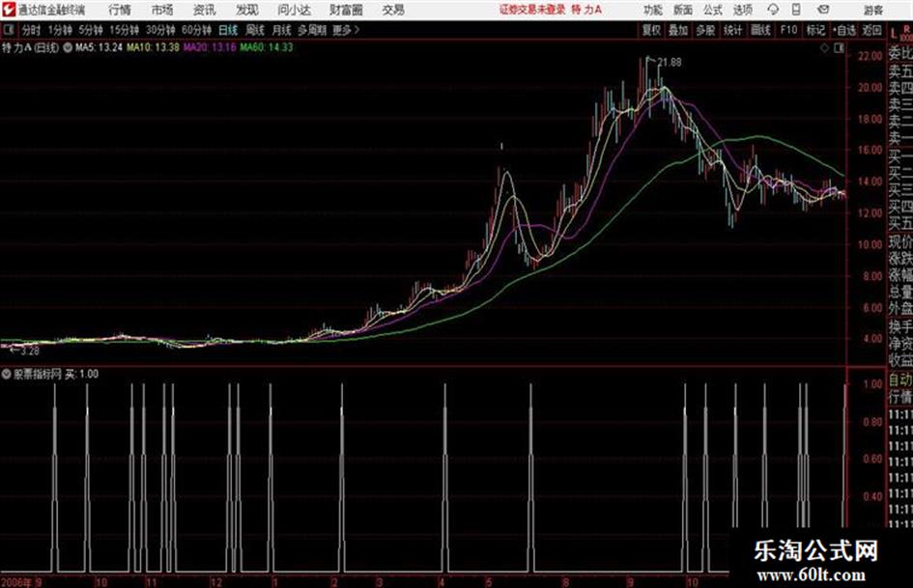Open the 选项 menu
The height and width of the screenshot is (588, 913).
[x=742, y=10]
